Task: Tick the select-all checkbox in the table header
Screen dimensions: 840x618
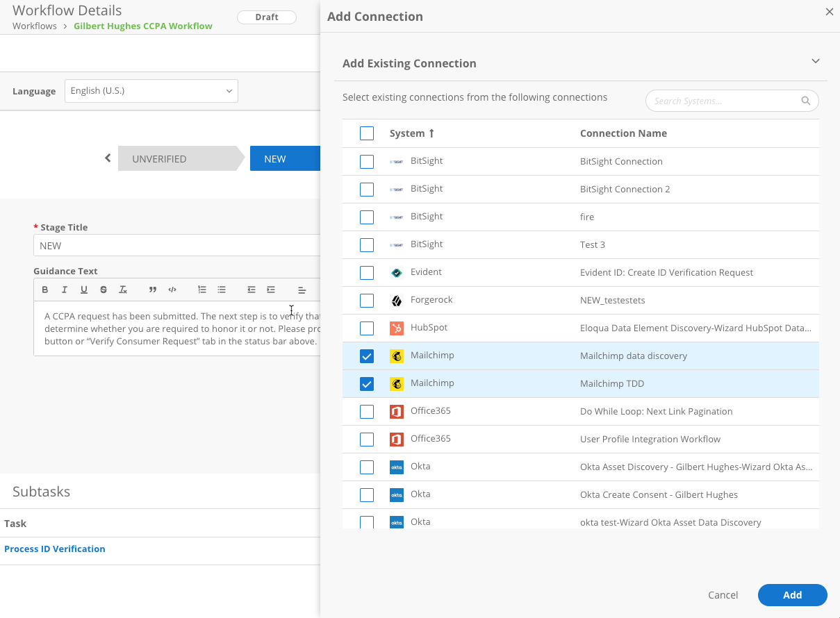Action: 367,133
